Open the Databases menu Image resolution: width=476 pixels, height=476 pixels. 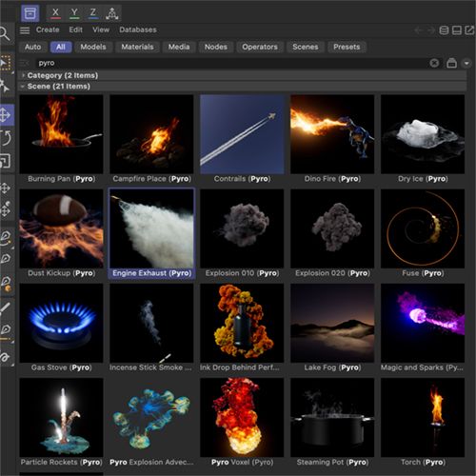point(138,30)
